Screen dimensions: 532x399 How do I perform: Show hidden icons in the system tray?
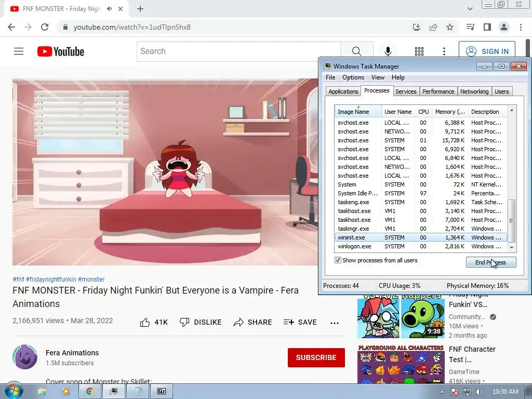(x=442, y=392)
